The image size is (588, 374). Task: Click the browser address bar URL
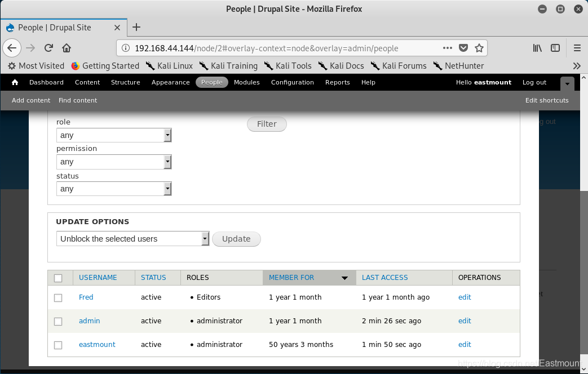tap(266, 48)
